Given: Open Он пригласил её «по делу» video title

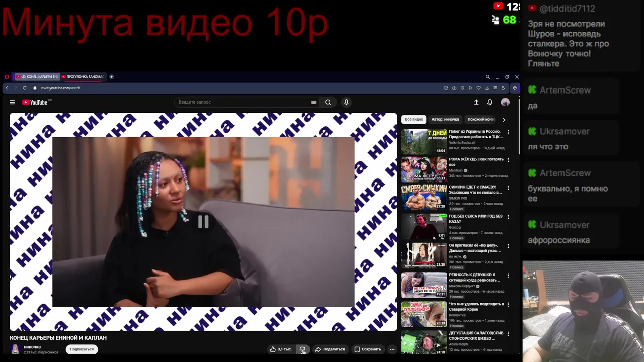Looking at the screenshot, I should (x=475, y=248).
